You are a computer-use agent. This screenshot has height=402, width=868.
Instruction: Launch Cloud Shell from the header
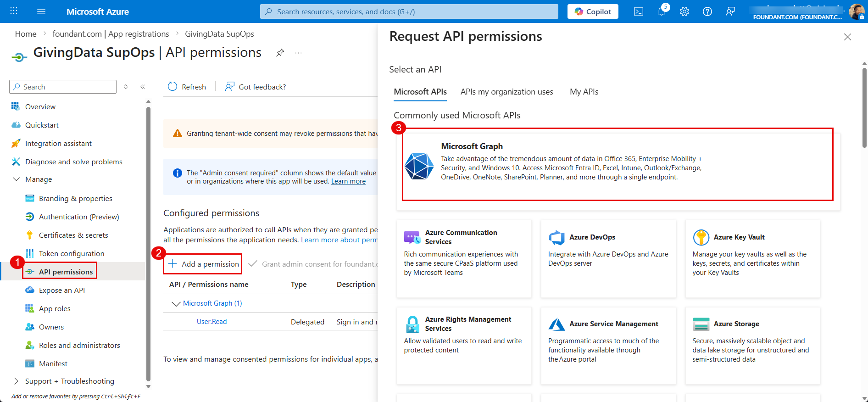[639, 11]
